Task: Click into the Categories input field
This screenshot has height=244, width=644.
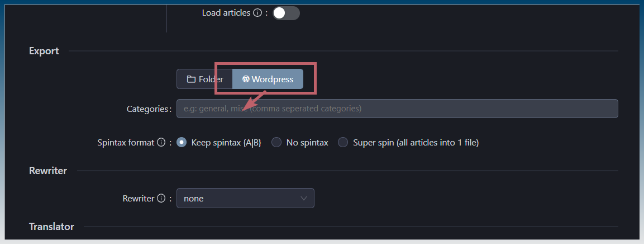Action: (397, 109)
